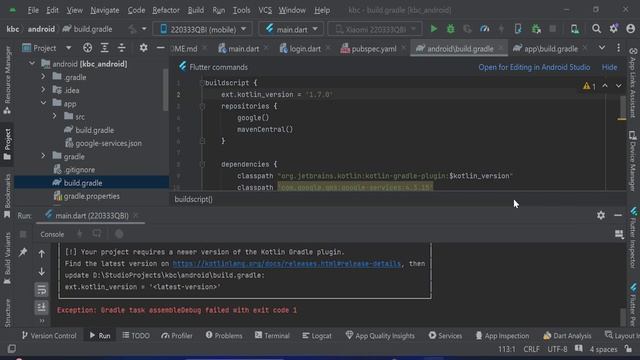Expand the .idea folder
The height and width of the screenshot is (360, 640).
click(43, 90)
